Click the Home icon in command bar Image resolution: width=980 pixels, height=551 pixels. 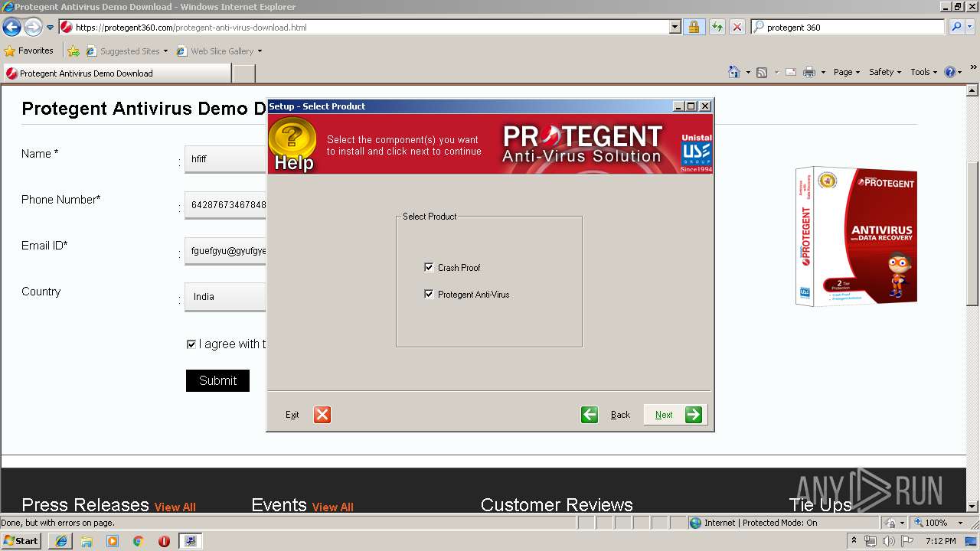(x=734, y=72)
